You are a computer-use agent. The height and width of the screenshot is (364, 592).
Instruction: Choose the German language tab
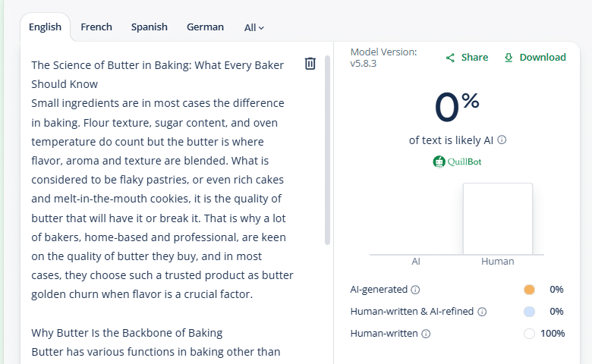coord(205,27)
